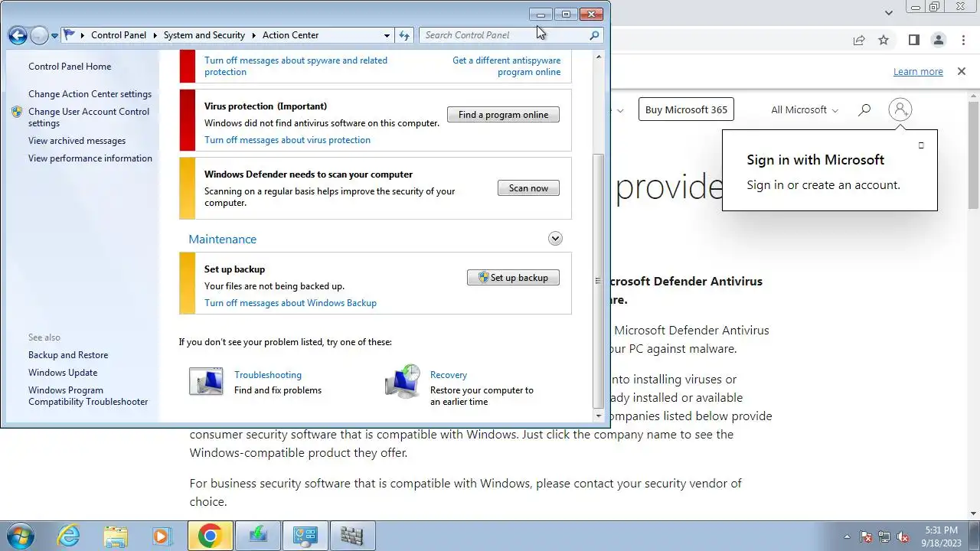Open the Windows Start button
This screenshot has width=980, height=551.
[x=20, y=536]
